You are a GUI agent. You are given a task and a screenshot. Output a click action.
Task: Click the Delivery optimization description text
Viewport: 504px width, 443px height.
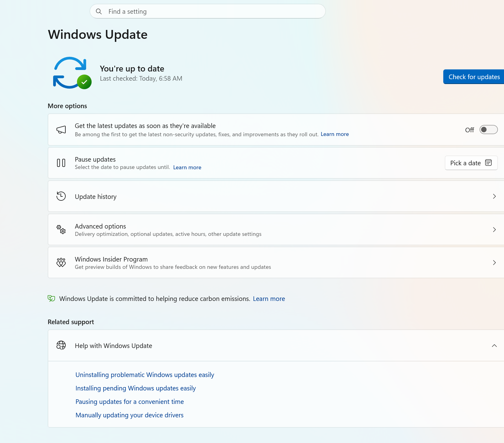point(168,234)
